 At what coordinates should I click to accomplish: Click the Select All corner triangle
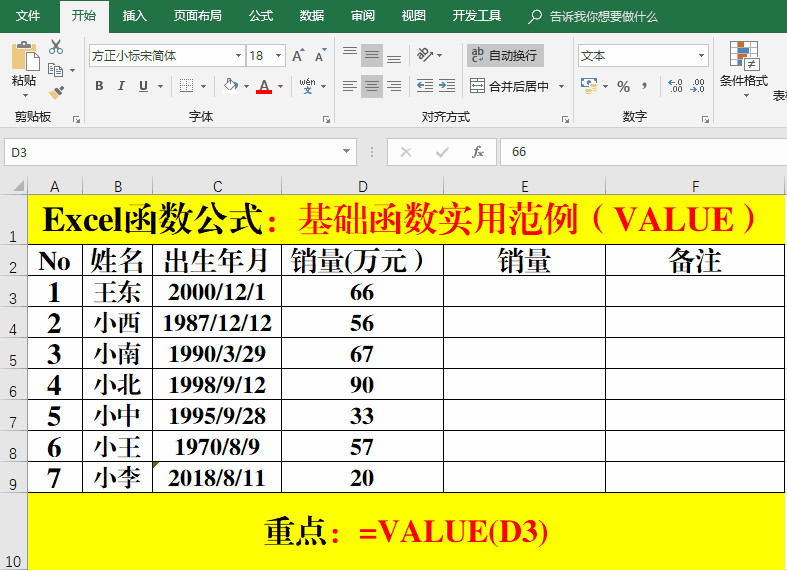click(18, 186)
